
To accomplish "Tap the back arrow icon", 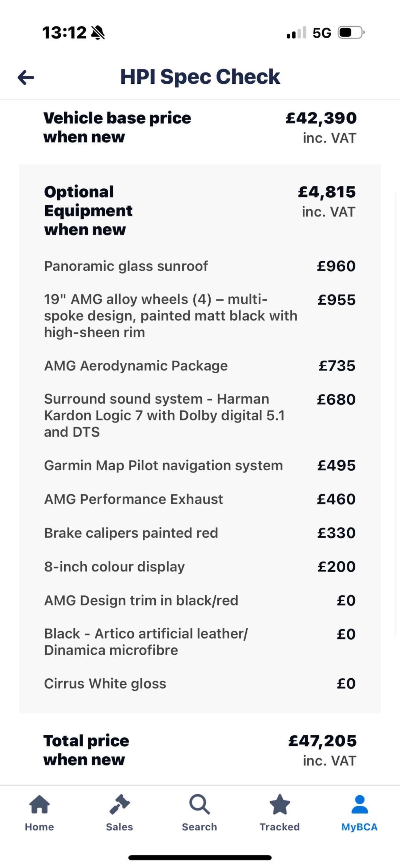I will 26,78.
